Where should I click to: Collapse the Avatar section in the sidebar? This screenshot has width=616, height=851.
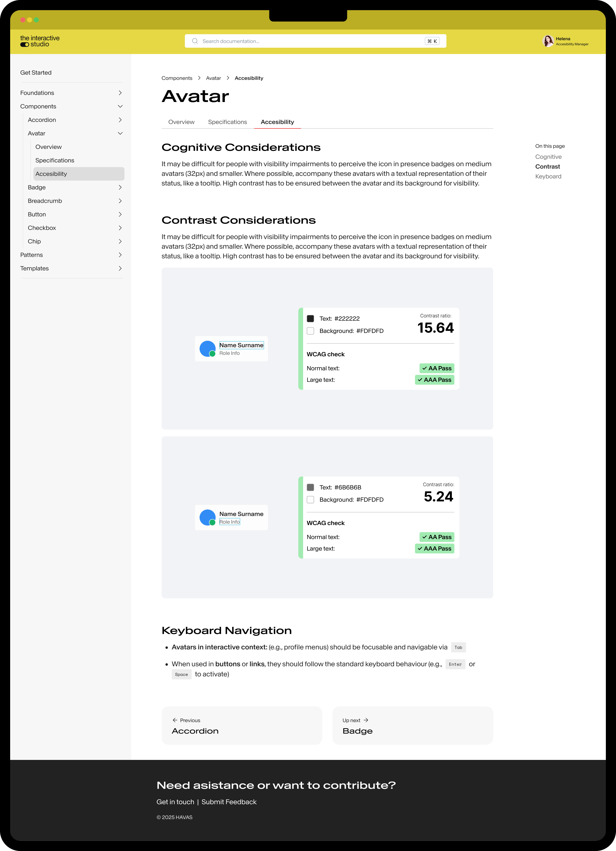121,133
